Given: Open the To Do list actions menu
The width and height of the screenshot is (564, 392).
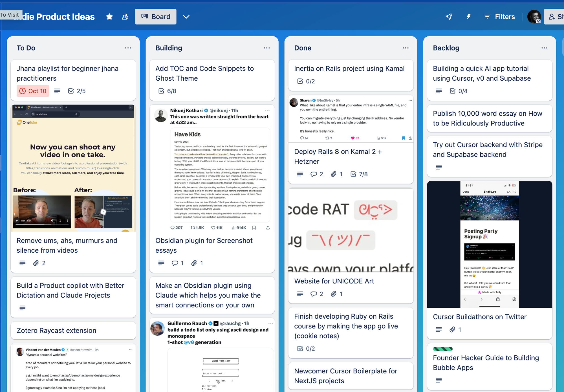Looking at the screenshot, I should point(128,48).
